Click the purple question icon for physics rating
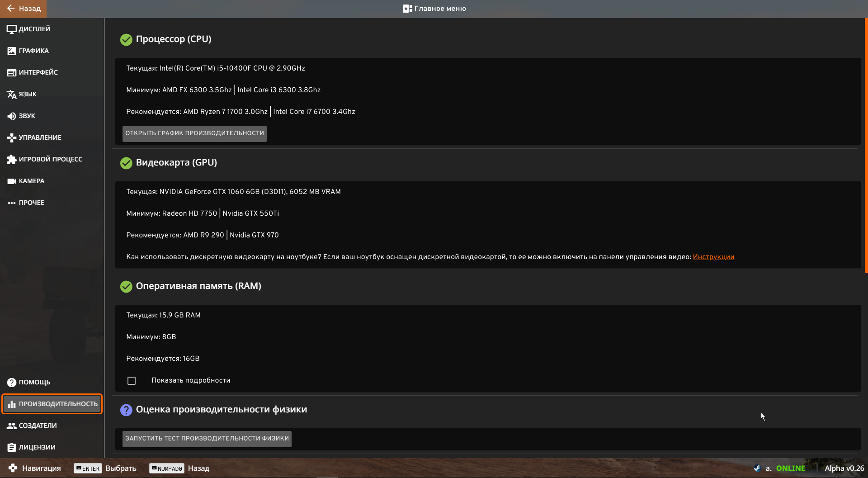Screen dimensions: 868x478 [x=126, y=410]
